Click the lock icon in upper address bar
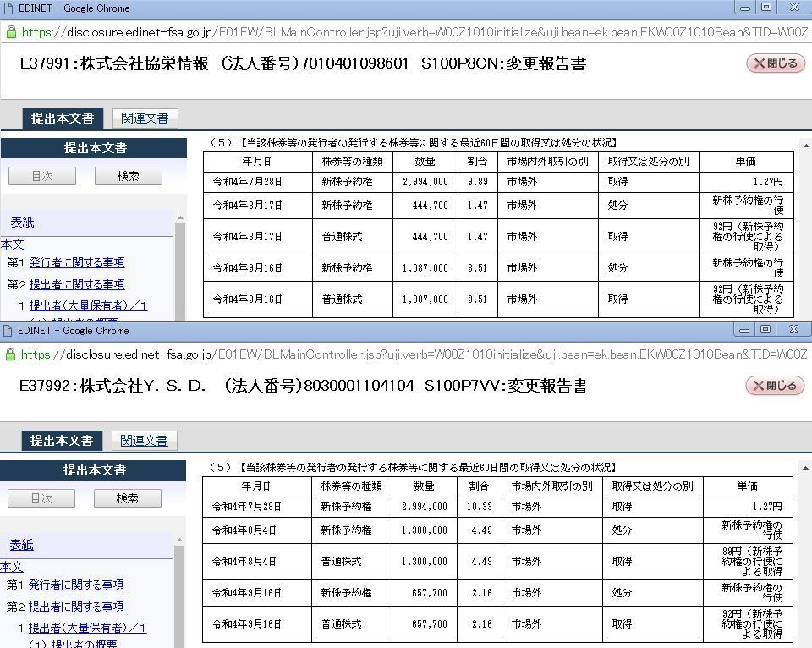The image size is (812, 648). [x=10, y=32]
